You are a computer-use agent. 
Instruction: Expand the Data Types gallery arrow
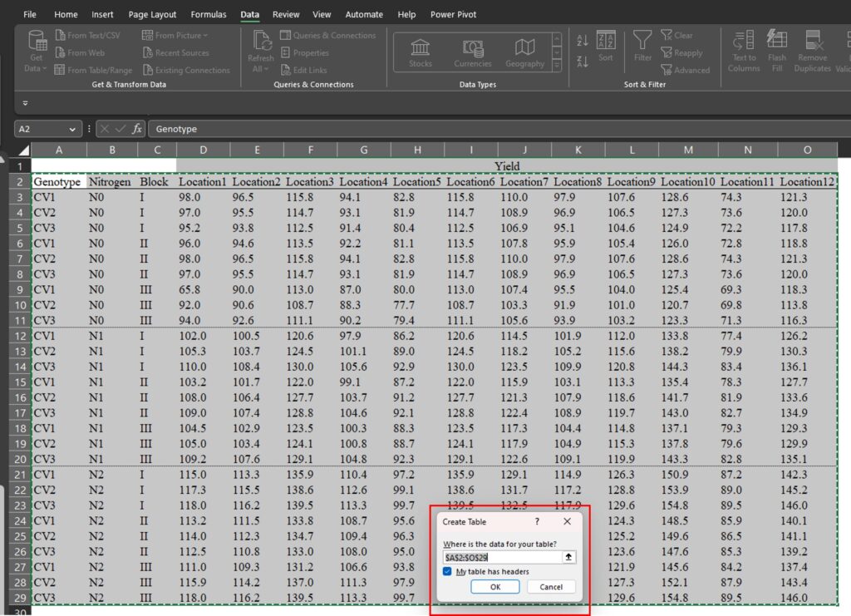[557, 66]
